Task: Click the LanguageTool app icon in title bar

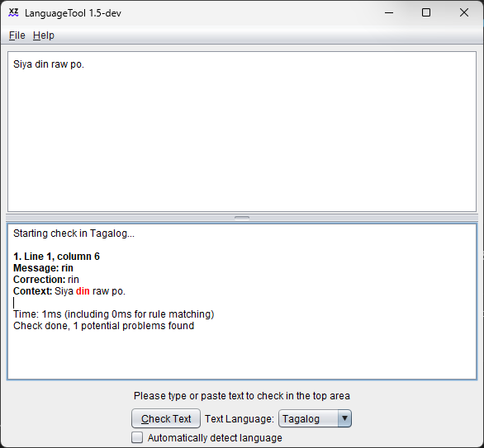Action: [13, 13]
